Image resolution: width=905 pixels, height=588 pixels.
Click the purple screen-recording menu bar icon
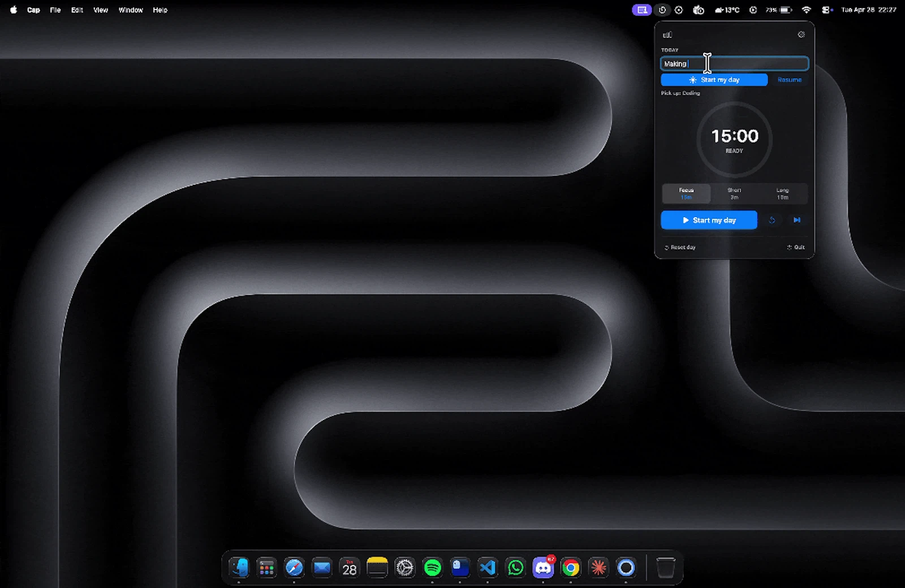(641, 10)
